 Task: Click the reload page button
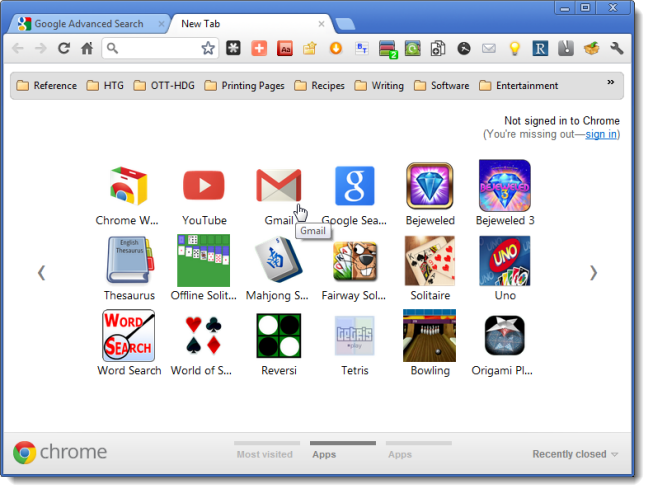63,48
